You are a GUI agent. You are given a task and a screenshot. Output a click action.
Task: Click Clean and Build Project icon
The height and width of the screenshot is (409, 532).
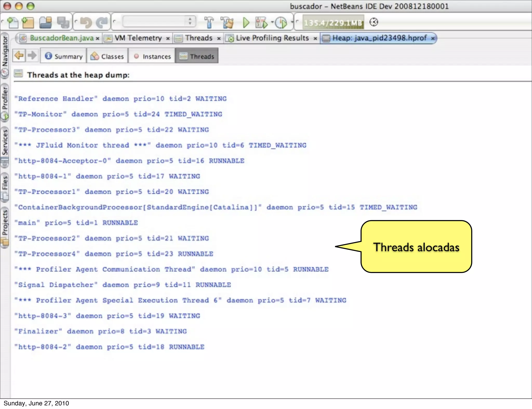[x=227, y=23]
